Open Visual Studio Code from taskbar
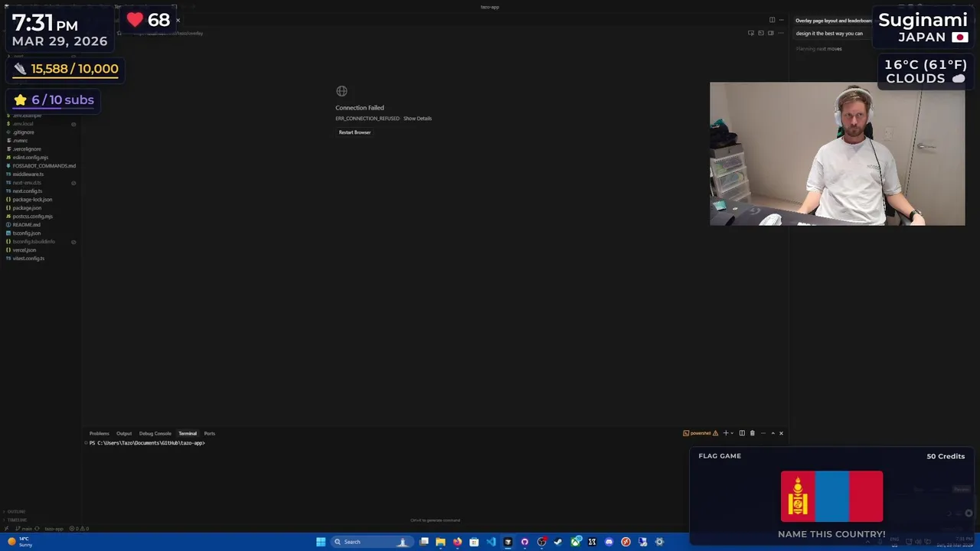Screen dimensions: 980x551 coord(491,542)
